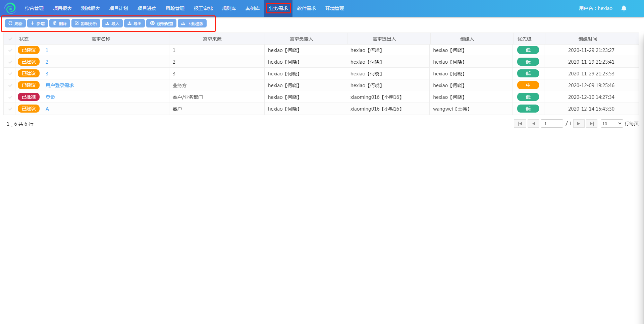Screen dimensions: 644x324
Task: Open the notification bell icon
Action: coord(624,8)
